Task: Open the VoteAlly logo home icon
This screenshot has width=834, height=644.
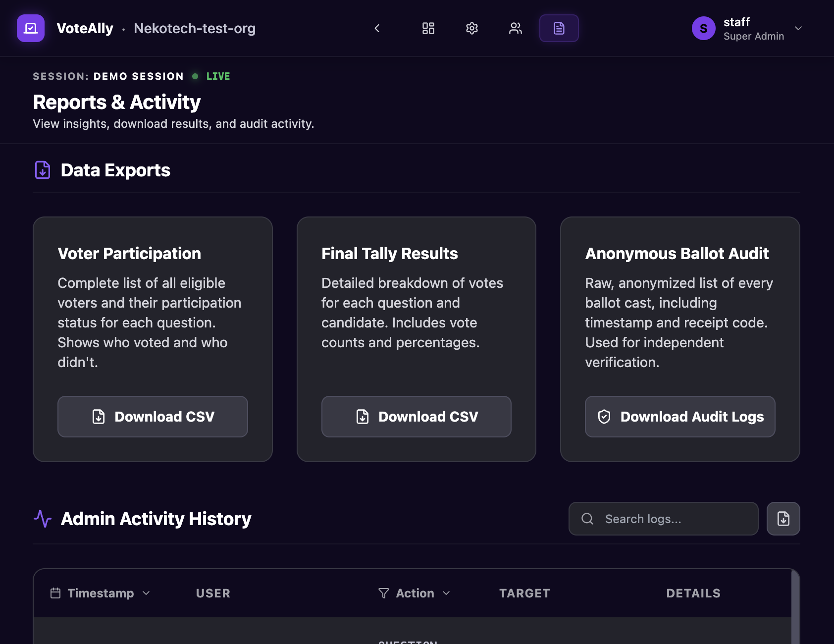Action: coord(31,28)
